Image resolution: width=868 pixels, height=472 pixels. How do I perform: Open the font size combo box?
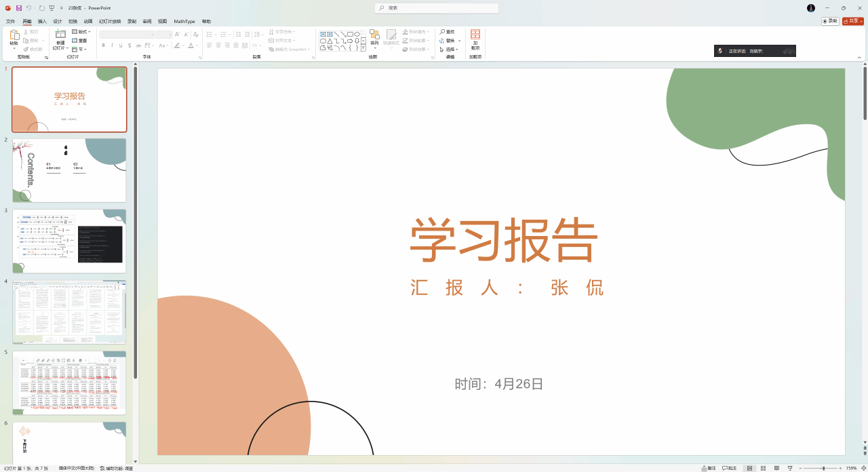click(164, 34)
